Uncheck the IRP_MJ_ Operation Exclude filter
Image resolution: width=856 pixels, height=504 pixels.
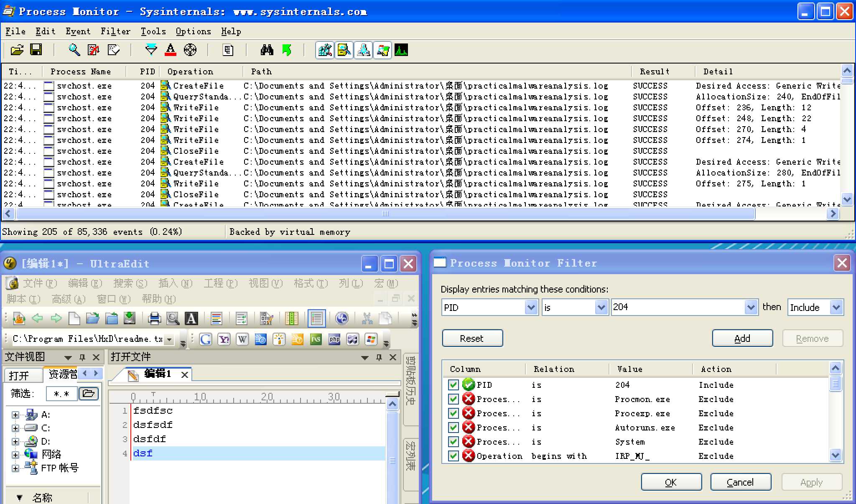pos(453,456)
